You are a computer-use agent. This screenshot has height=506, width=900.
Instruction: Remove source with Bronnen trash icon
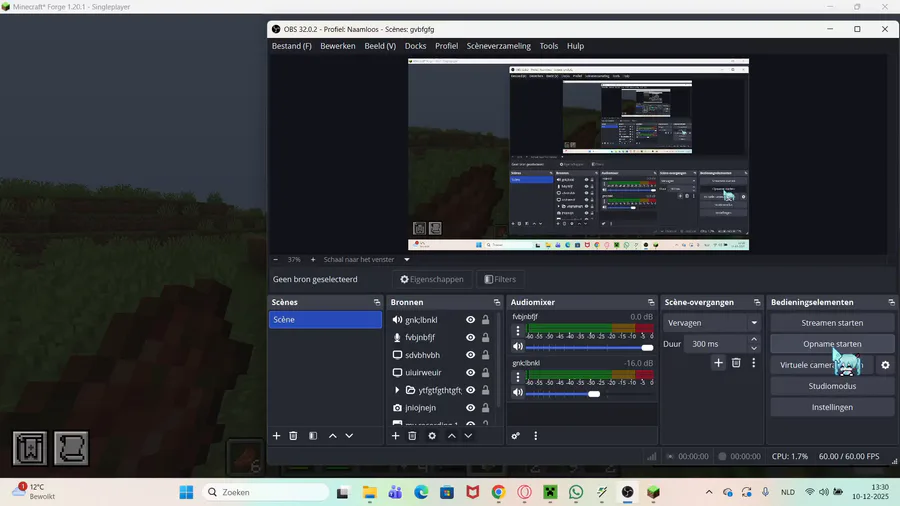coord(412,436)
